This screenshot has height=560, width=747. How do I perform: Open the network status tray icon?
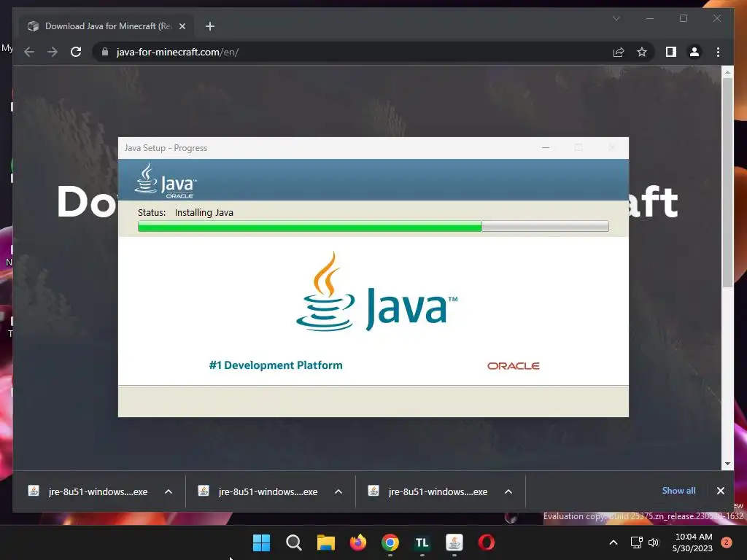[x=636, y=542]
